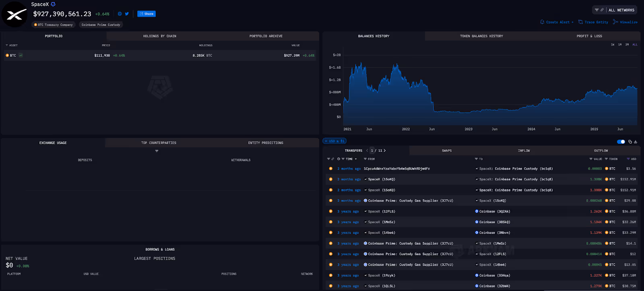Viewport: 644px width, 291px height.
Task: Click the BTC asset row in portfolio
Action: click(160, 56)
